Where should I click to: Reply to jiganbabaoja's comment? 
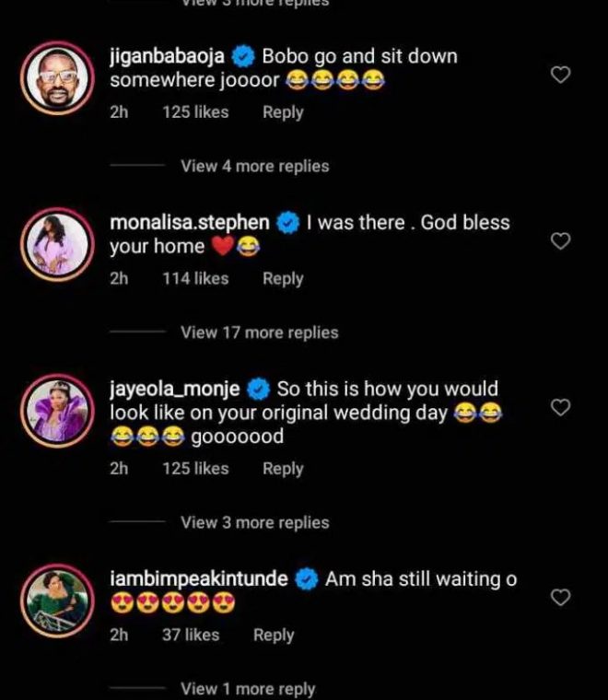pos(283,112)
